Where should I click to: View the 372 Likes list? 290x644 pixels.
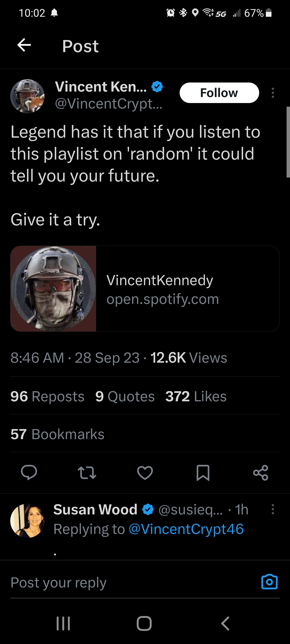(x=196, y=396)
